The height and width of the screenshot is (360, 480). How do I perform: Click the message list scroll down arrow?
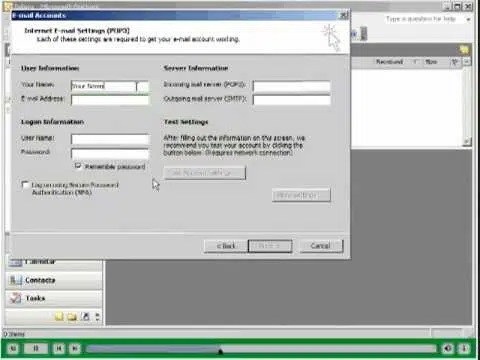pos(467,141)
